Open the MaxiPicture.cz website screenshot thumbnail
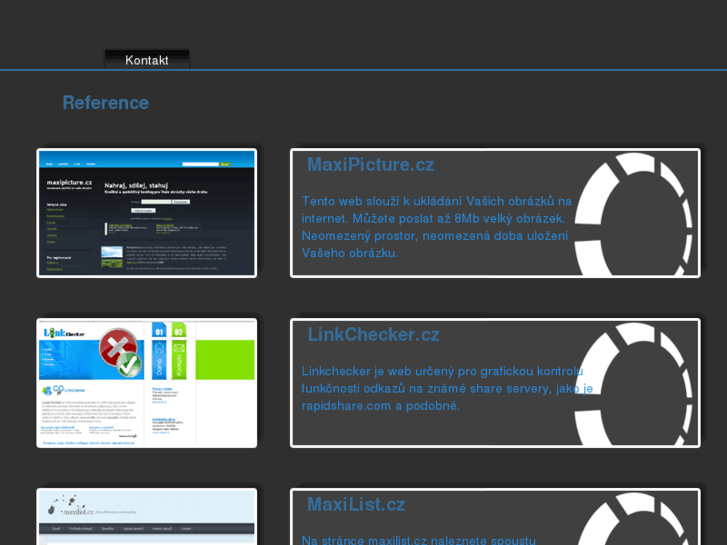Screen dimensions: 727x545 pos(147,213)
